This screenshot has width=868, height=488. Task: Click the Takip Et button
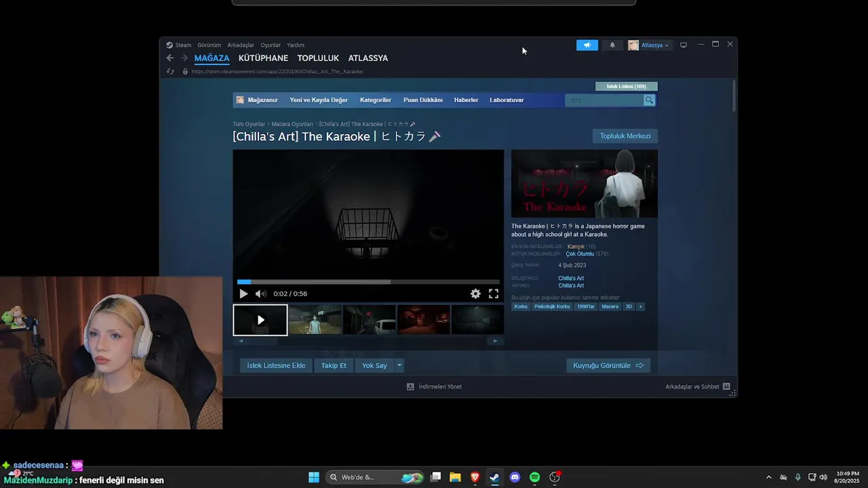coord(334,365)
